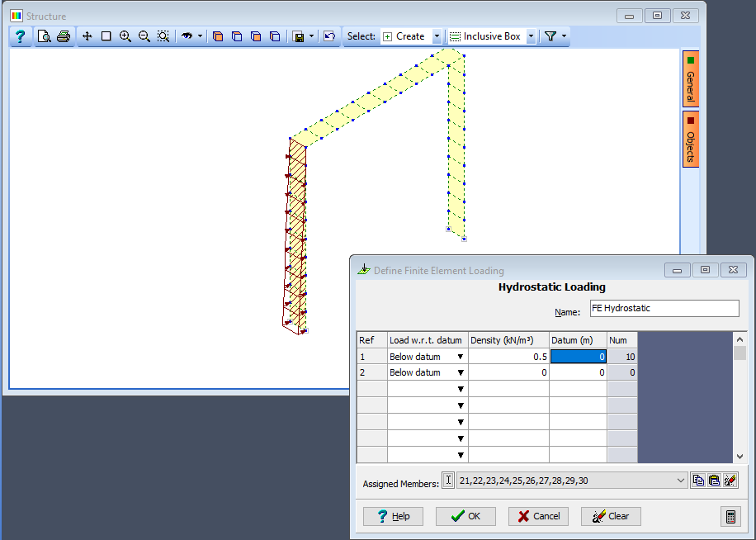This screenshot has width=756, height=540.
Task: Click the Undo view arrow icon
Action: click(x=328, y=36)
